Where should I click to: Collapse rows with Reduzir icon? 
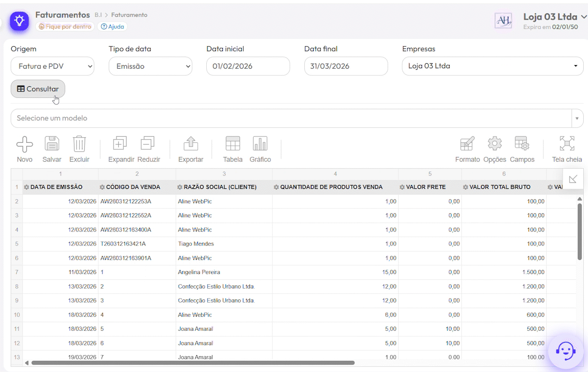coord(148,144)
